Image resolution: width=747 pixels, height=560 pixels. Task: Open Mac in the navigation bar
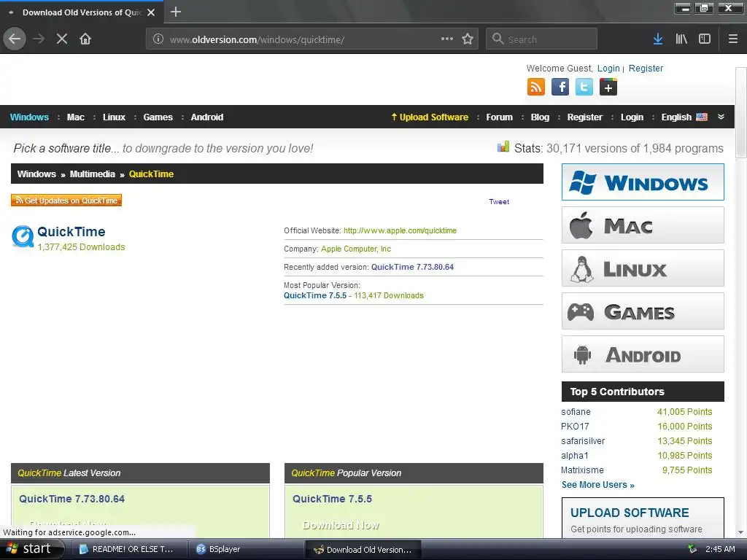(x=76, y=117)
